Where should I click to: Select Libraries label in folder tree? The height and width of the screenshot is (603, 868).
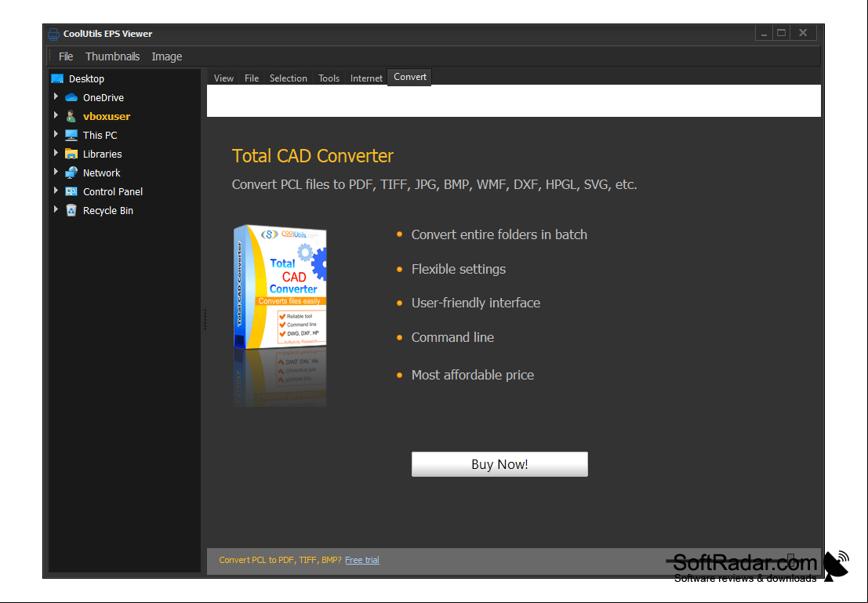pos(103,154)
